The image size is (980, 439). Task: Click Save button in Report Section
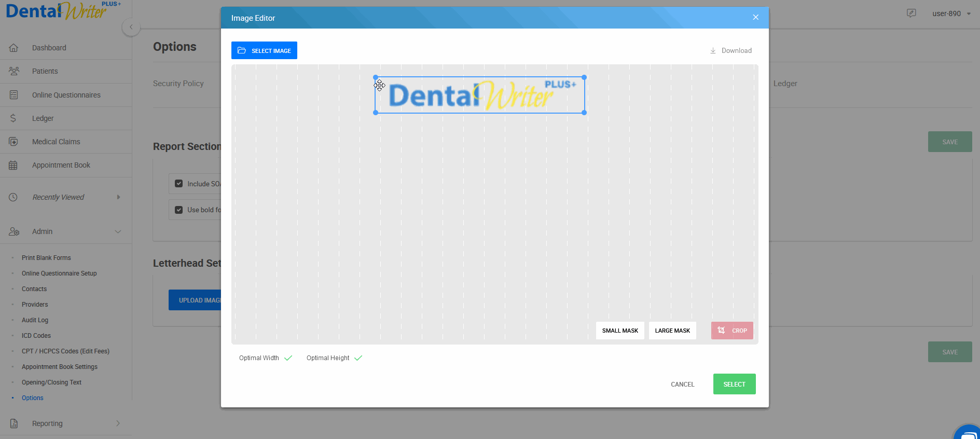[950, 142]
